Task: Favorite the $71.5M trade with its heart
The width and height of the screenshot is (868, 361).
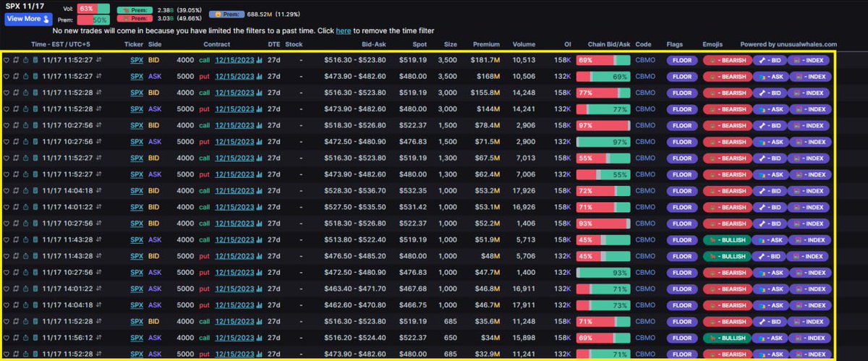Action: click(x=7, y=142)
